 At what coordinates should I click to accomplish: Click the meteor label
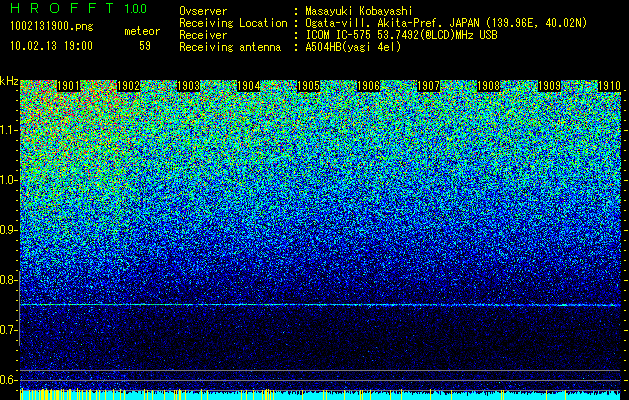(142, 31)
